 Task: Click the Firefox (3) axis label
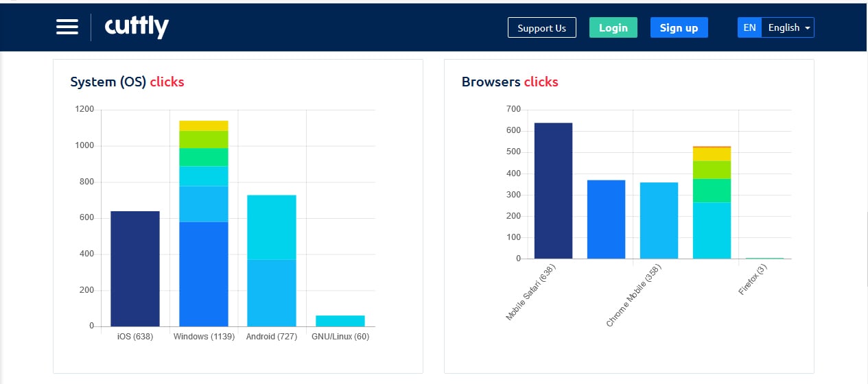[x=753, y=280]
